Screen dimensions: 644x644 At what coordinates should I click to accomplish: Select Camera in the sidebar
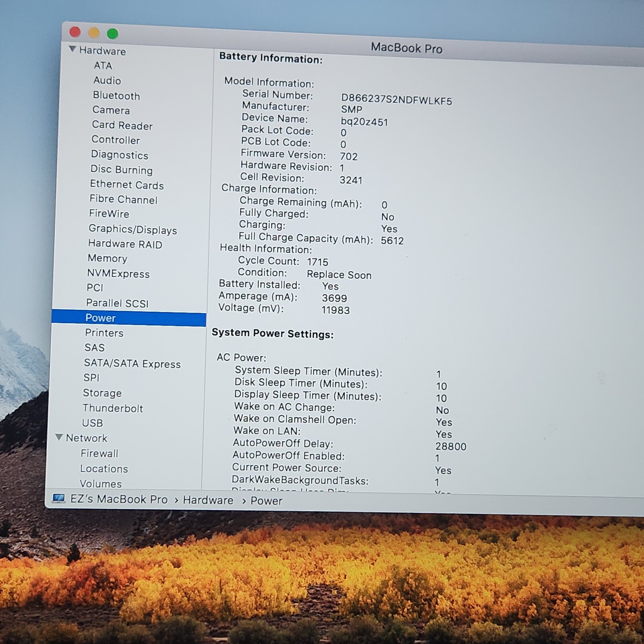pyautogui.click(x=111, y=110)
